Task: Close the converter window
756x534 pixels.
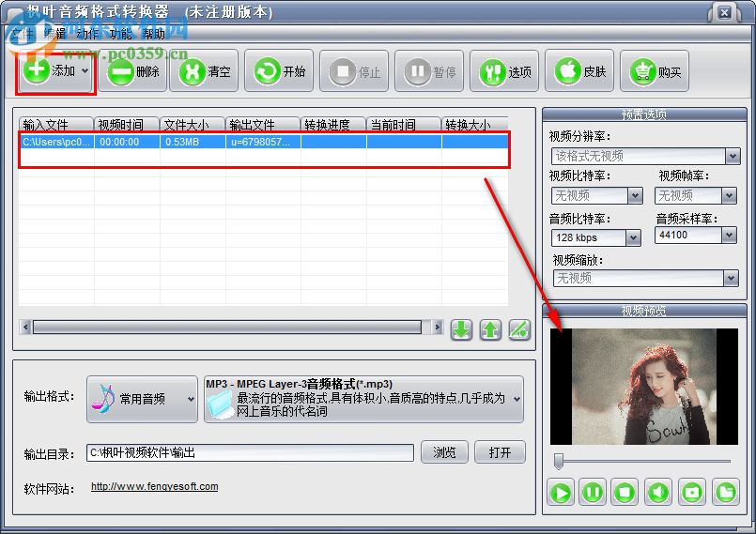Action: (x=724, y=13)
